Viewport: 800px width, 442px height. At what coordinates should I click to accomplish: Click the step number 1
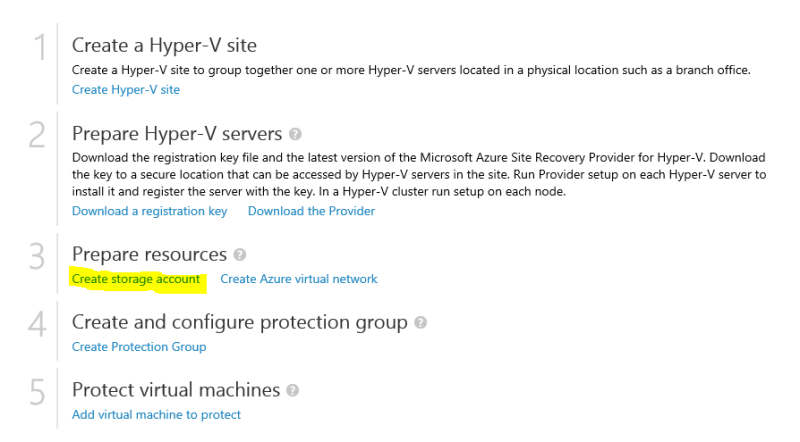coord(38,50)
